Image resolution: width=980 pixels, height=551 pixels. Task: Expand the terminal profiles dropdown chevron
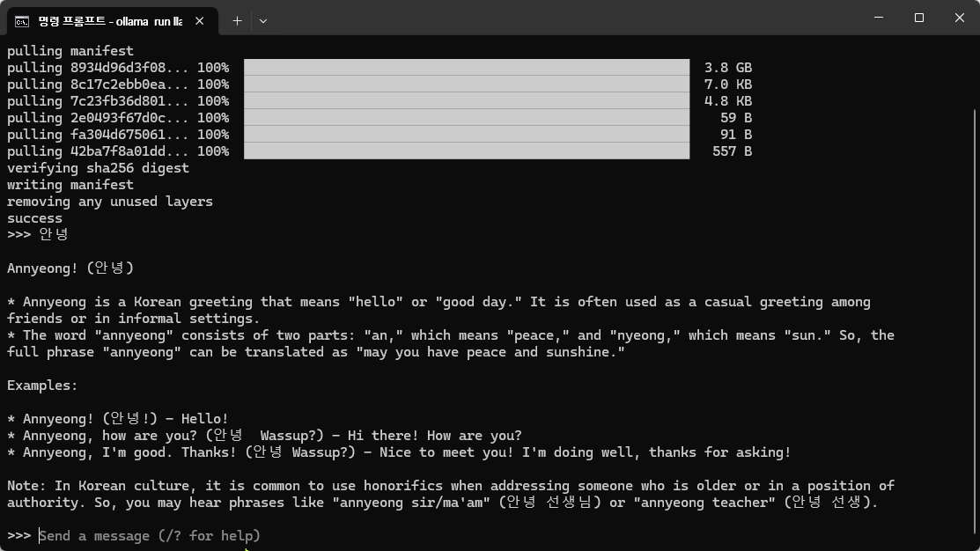(x=263, y=21)
